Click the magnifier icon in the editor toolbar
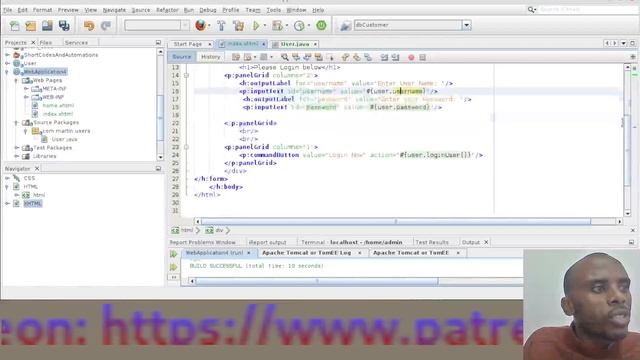The image size is (640, 360). (x=284, y=57)
